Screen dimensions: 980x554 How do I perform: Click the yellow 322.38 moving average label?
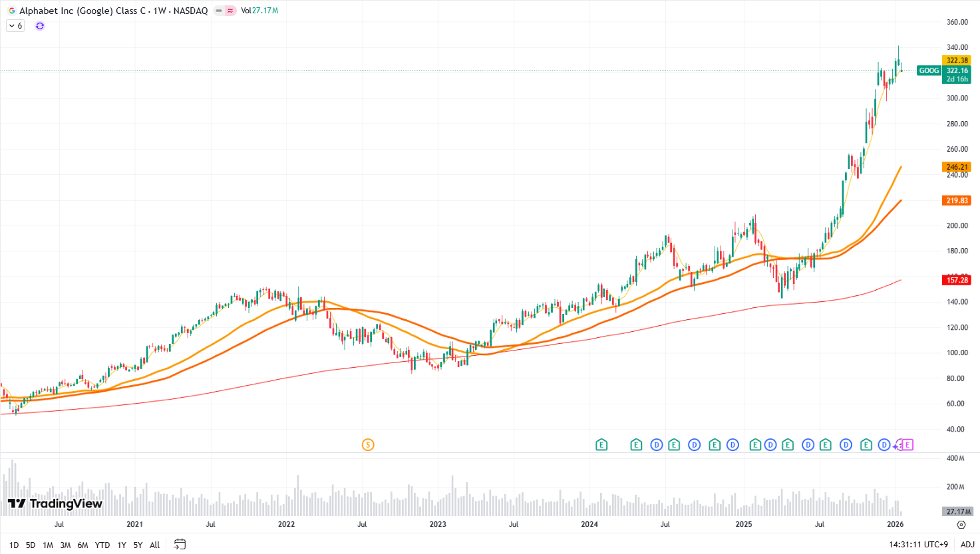[957, 61]
